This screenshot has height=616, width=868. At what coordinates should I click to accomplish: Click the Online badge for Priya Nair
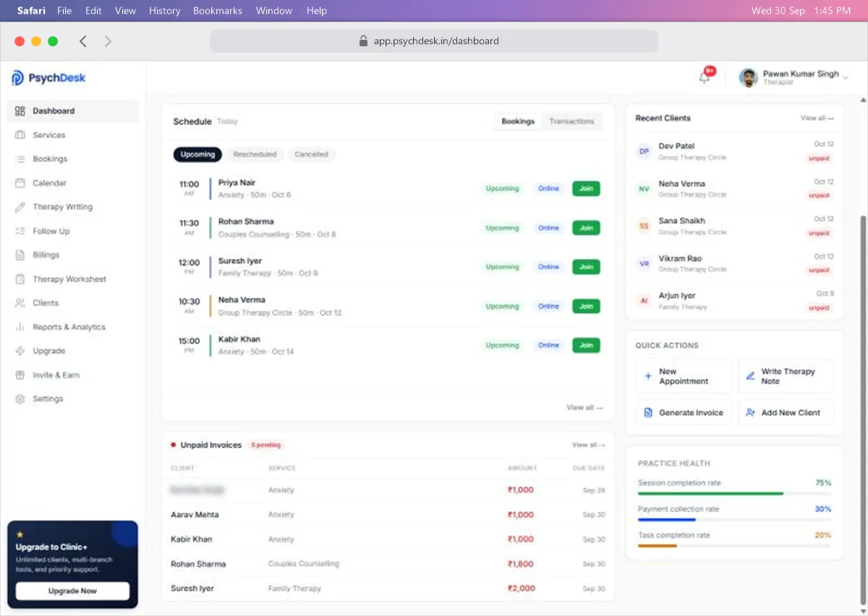click(x=548, y=189)
